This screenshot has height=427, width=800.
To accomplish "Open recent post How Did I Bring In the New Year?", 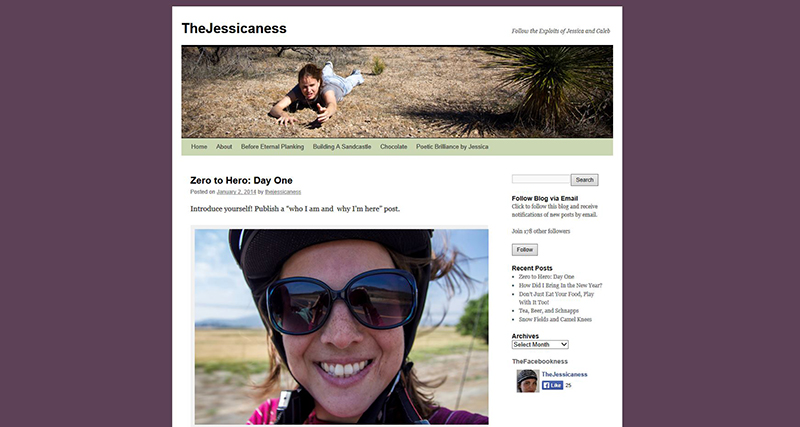I will tap(560, 285).
